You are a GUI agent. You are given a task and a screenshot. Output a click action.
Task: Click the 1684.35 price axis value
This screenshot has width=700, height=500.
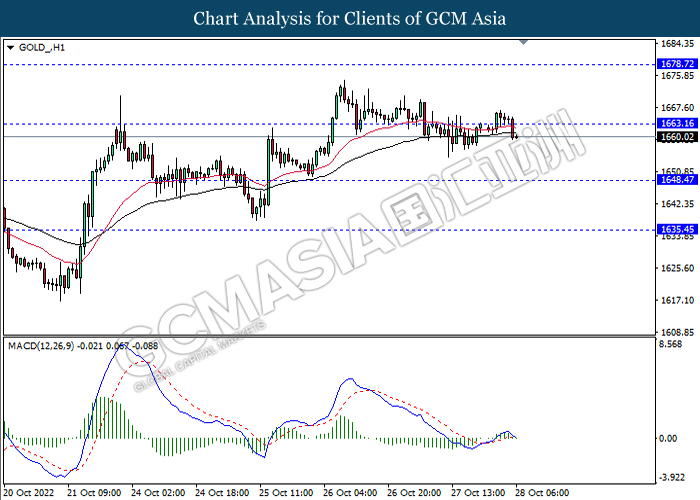click(x=677, y=44)
